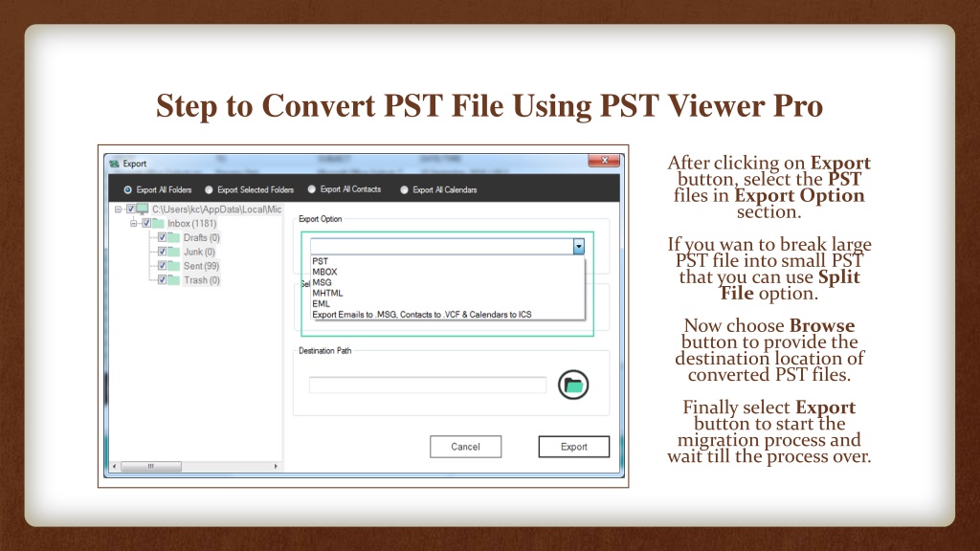Click the Export button
980x551 pixels.
(574, 447)
